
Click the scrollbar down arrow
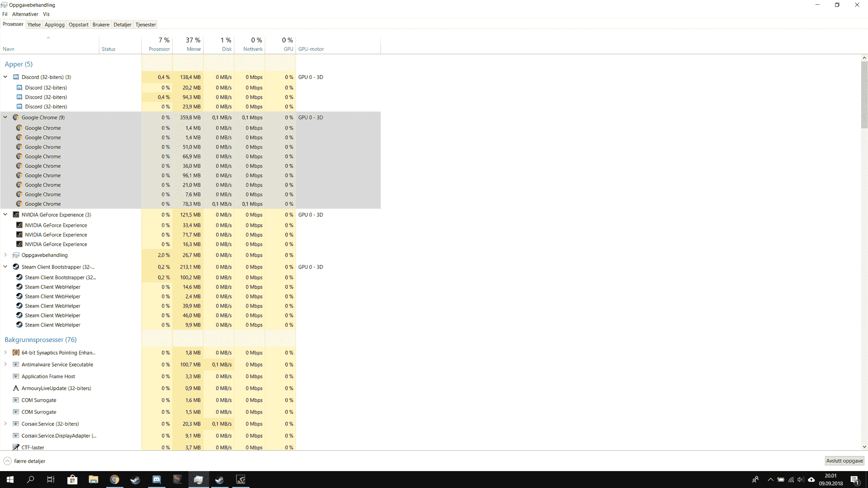(x=864, y=446)
